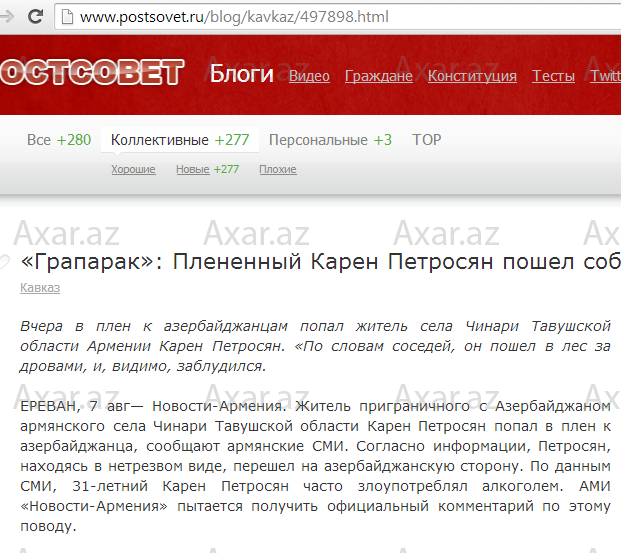Open the Блоги section

click(241, 74)
